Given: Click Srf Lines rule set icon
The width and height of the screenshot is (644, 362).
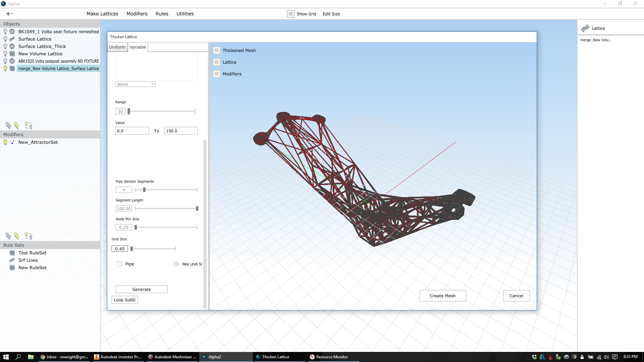Looking at the screenshot, I should (12, 260).
